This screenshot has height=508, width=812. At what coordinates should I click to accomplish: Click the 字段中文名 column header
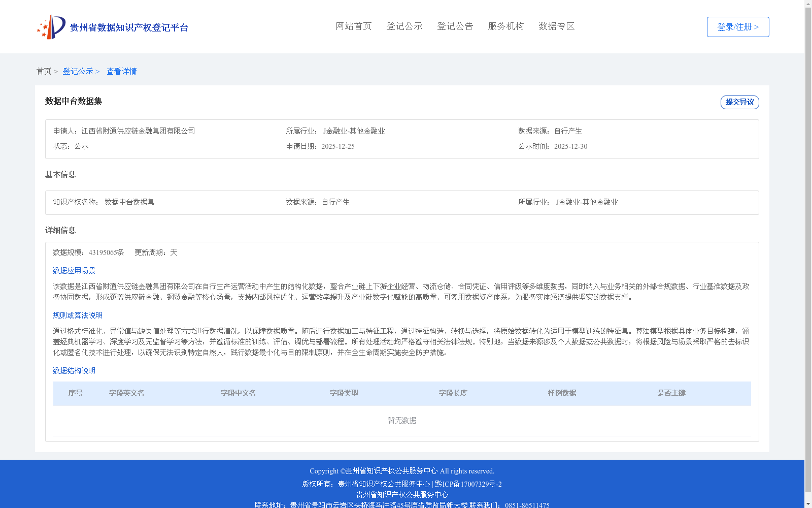click(239, 393)
